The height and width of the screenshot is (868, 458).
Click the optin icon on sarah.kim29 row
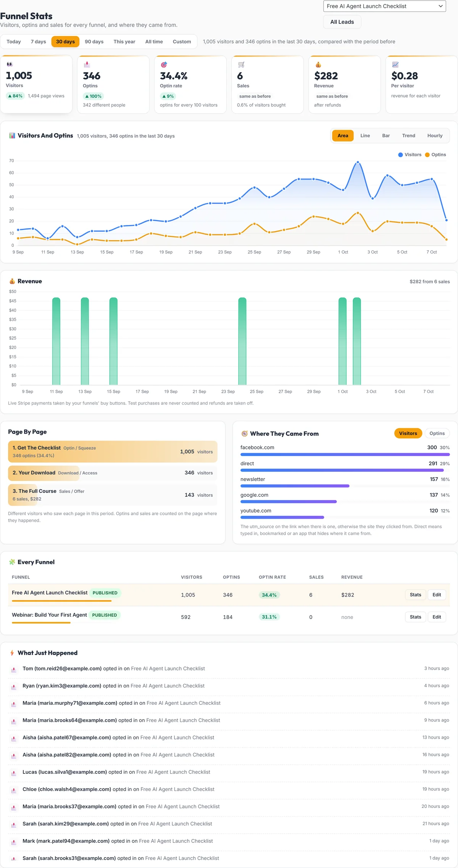point(14,825)
